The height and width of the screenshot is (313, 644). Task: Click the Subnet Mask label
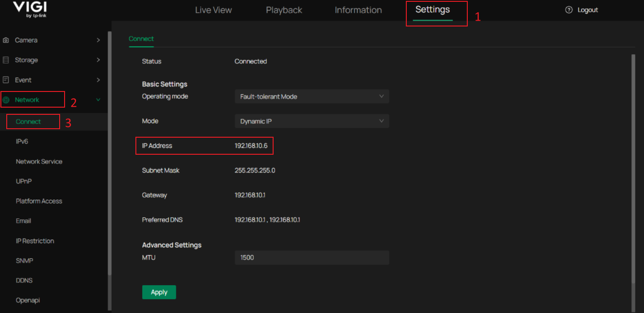tap(161, 170)
